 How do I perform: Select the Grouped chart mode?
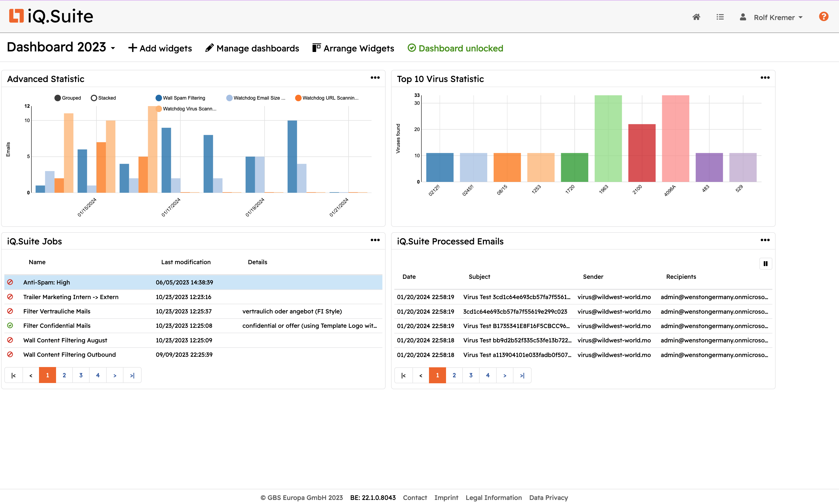click(68, 98)
